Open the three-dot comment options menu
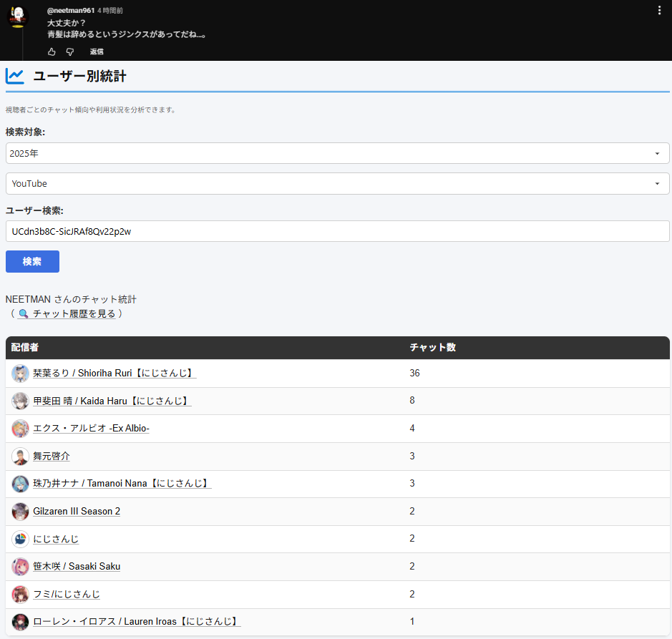 coord(659,10)
